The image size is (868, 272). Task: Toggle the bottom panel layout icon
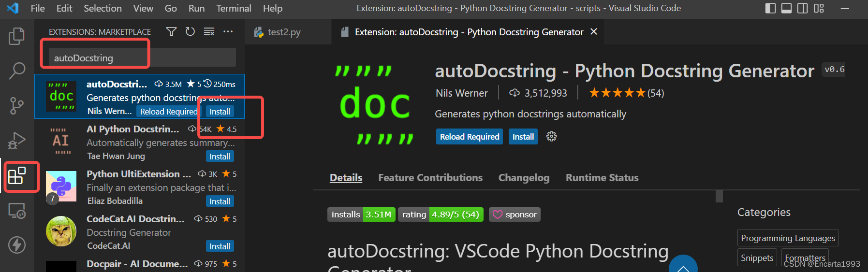[787, 8]
